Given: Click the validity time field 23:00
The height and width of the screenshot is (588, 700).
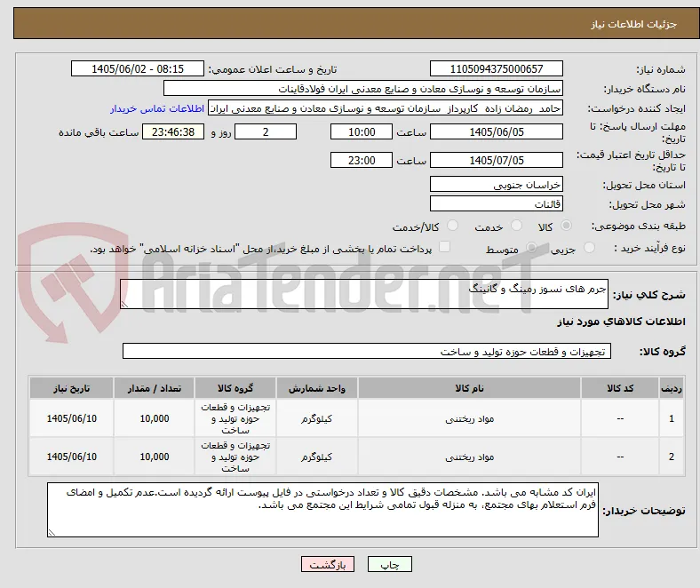Looking at the screenshot, I should [x=362, y=160].
